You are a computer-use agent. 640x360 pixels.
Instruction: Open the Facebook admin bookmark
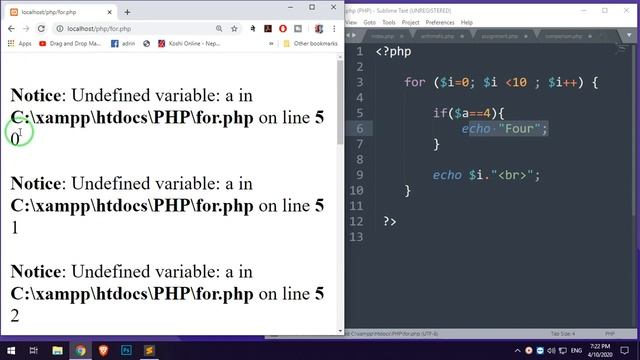(123, 43)
